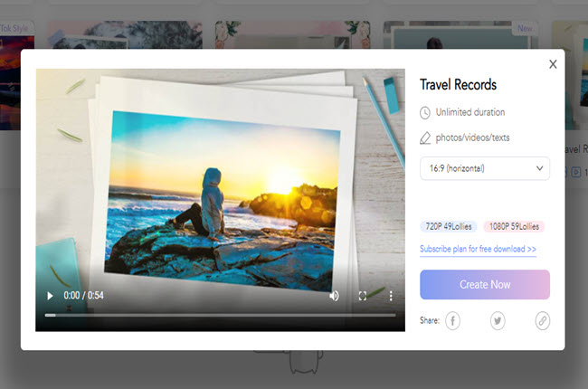Viewport: 588px width, 389px height.
Task: Enter fullscreen mode for the video
Action: [363, 296]
